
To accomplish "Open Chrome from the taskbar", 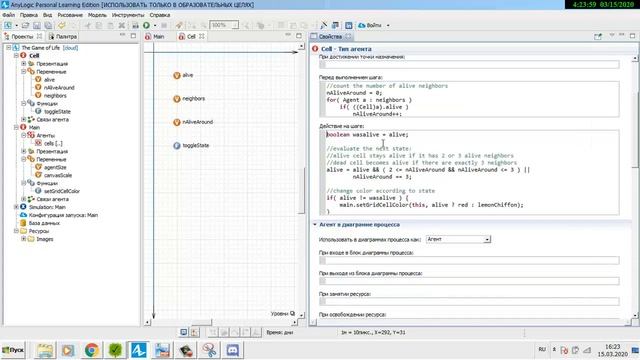I will (92, 350).
